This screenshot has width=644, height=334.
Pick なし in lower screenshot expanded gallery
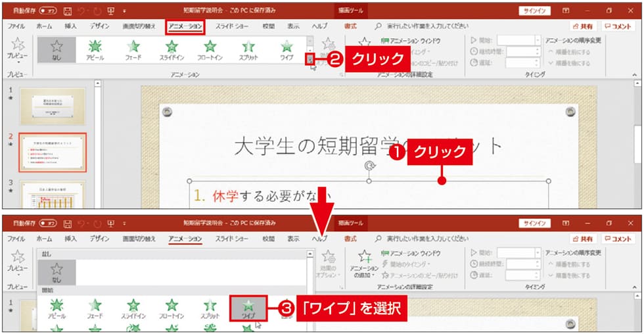pos(57,272)
